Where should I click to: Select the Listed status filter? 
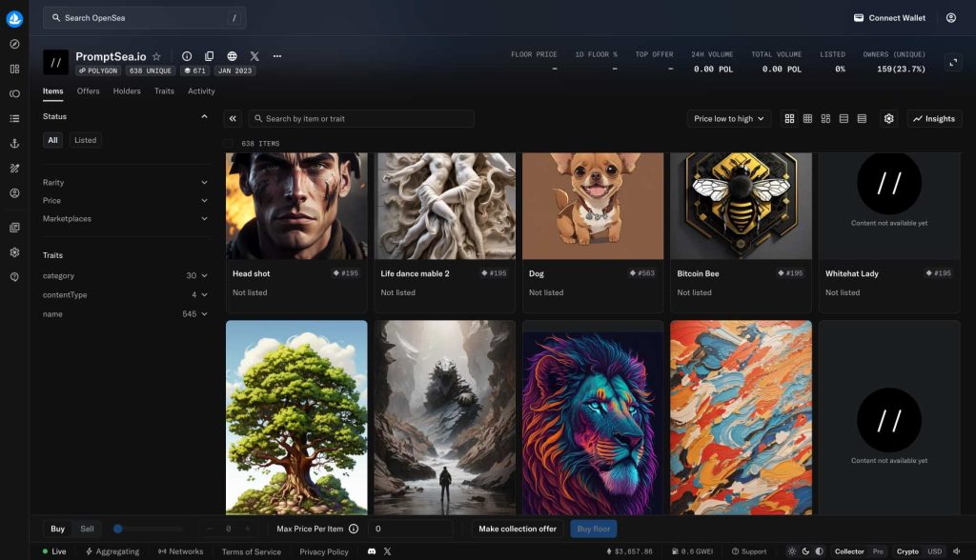(86, 140)
